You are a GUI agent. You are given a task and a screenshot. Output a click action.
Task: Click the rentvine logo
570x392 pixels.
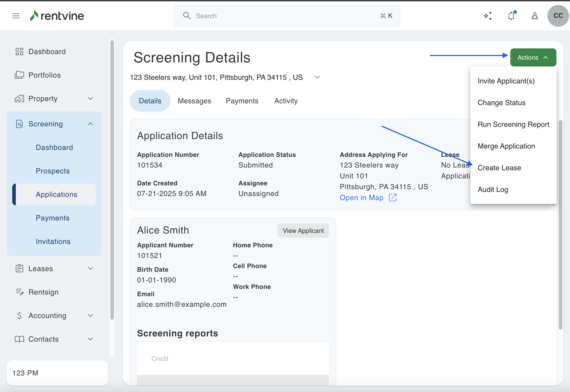coord(57,16)
